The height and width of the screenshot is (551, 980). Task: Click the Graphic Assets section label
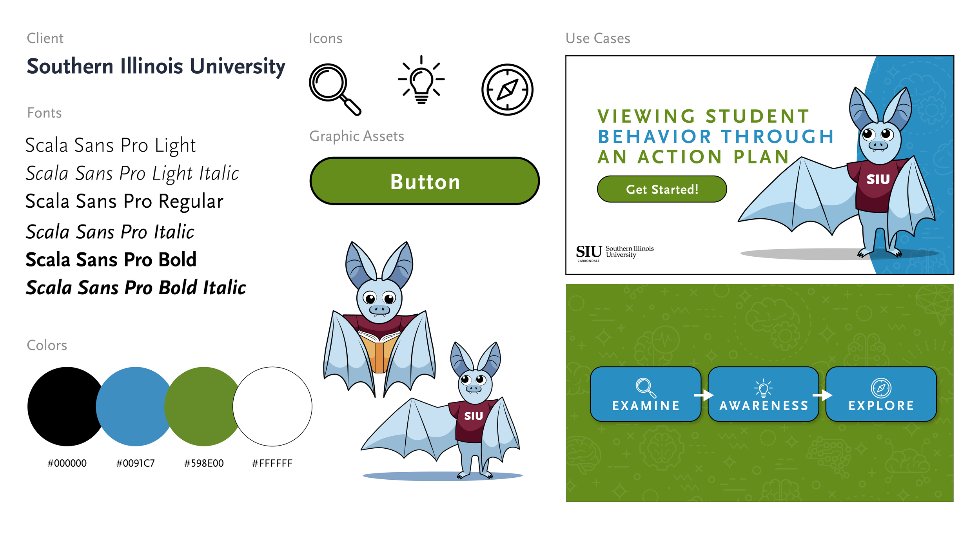(357, 136)
